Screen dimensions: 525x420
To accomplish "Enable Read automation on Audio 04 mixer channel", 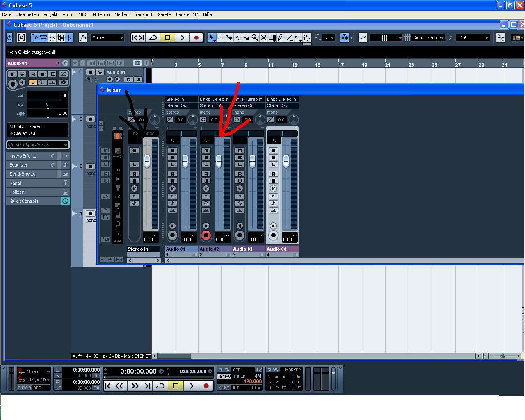I will [x=274, y=174].
